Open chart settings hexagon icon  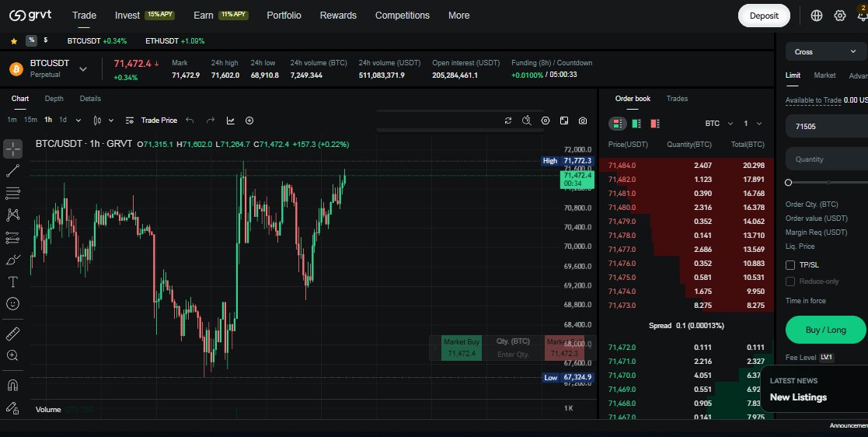point(546,121)
